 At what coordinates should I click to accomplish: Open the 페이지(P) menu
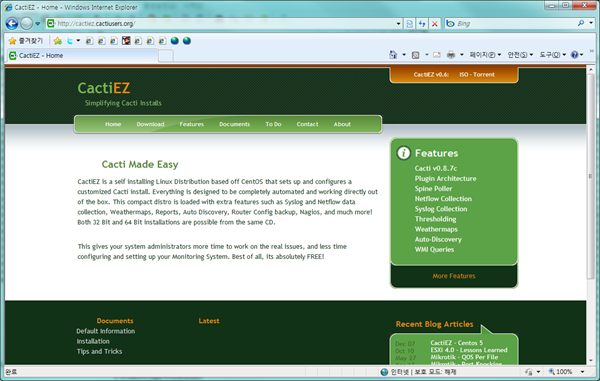coord(485,55)
